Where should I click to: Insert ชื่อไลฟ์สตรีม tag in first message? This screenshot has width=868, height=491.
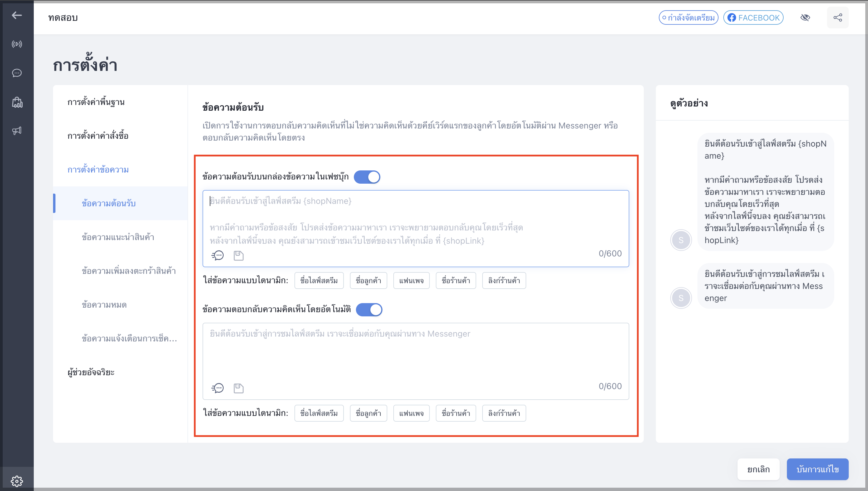click(x=319, y=280)
